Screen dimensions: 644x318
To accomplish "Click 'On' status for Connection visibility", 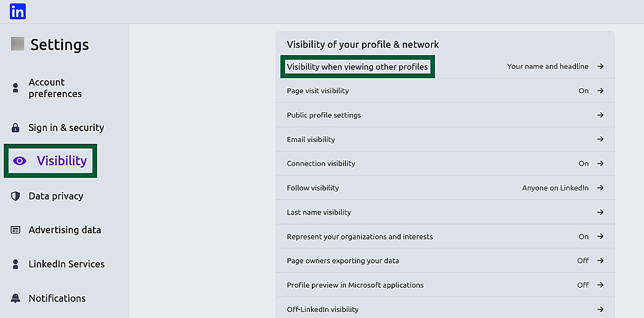I will (584, 164).
